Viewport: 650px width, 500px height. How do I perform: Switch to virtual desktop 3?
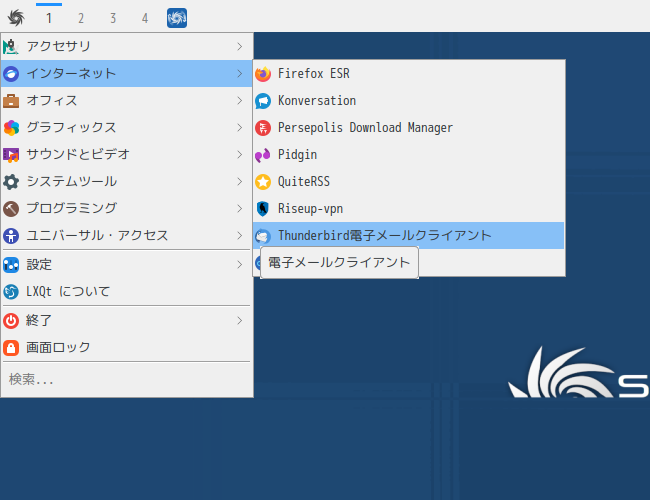[x=113, y=18]
